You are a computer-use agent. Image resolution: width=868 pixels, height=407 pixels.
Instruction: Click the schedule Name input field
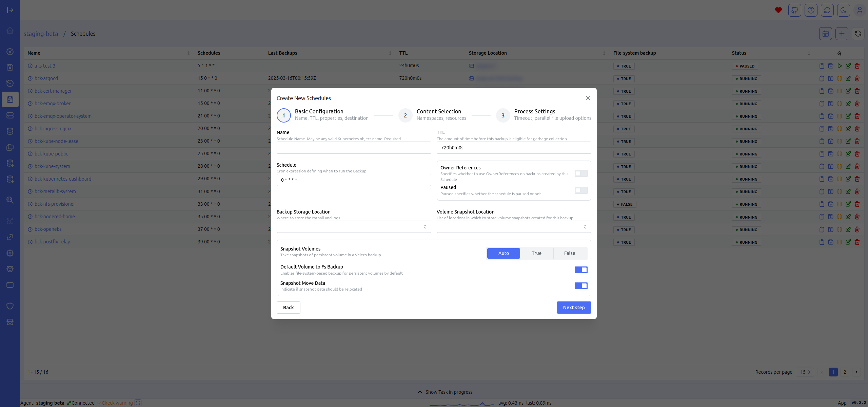[354, 148]
